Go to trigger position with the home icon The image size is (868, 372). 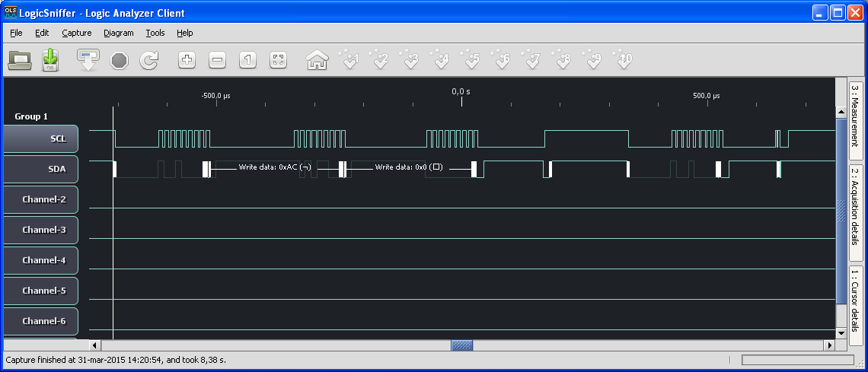click(x=318, y=59)
